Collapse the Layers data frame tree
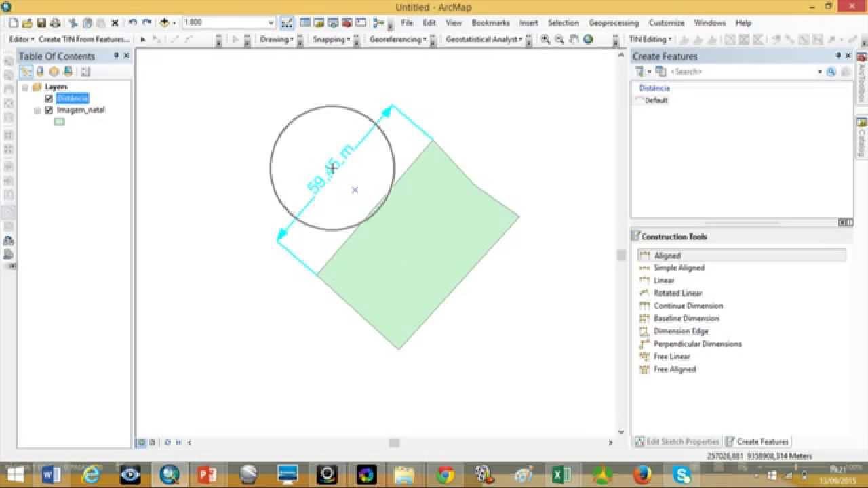Image resolution: width=868 pixels, height=488 pixels. [x=25, y=87]
